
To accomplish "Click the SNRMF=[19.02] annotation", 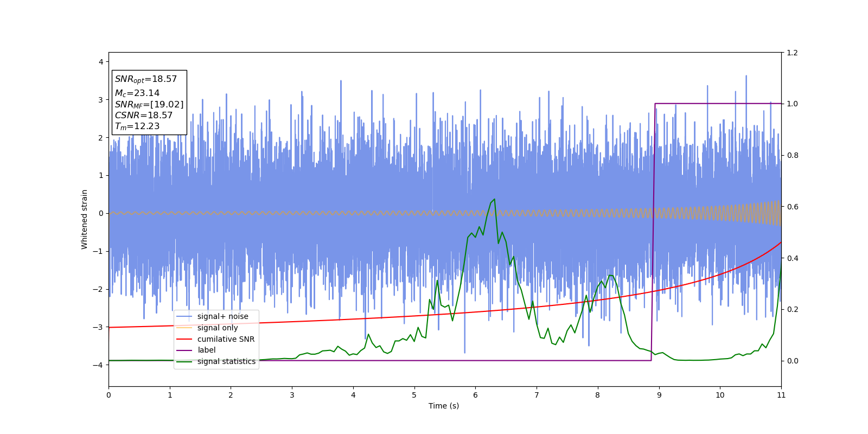I will coord(149,105).
